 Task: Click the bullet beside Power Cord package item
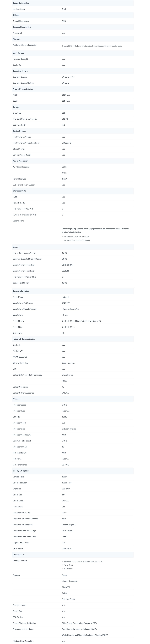62,565
